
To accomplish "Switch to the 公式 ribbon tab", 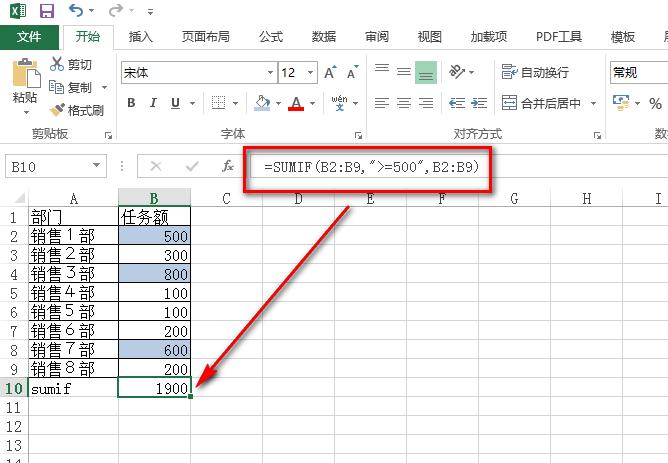I will [271, 37].
